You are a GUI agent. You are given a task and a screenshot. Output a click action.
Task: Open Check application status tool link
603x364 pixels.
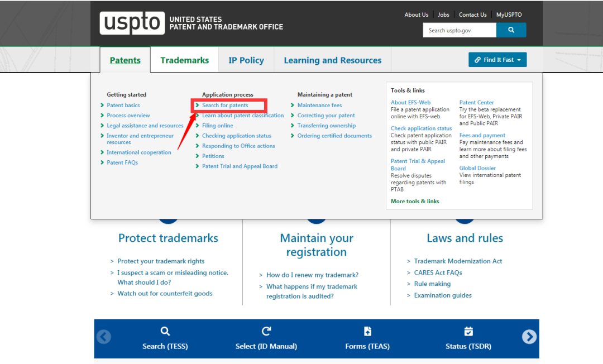[421, 128]
